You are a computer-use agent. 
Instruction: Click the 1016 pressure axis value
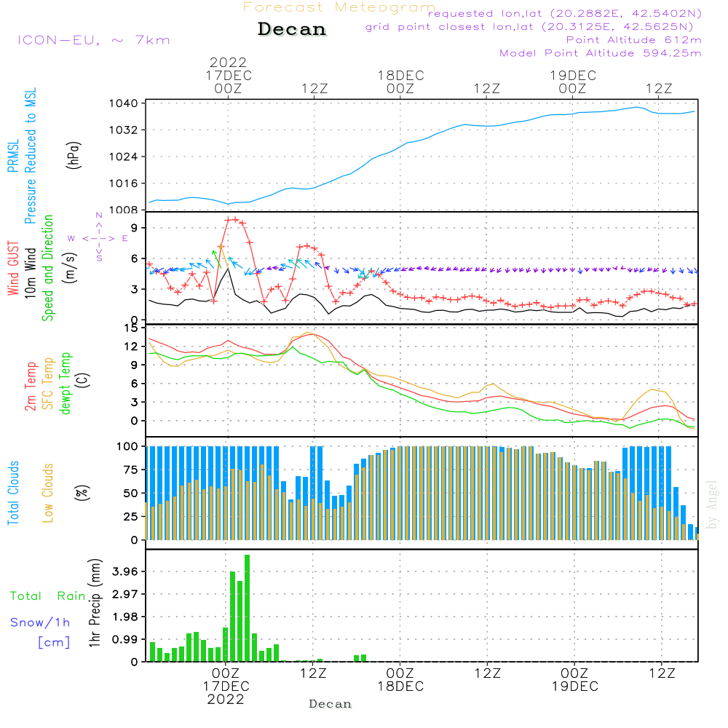tap(124, 183)
